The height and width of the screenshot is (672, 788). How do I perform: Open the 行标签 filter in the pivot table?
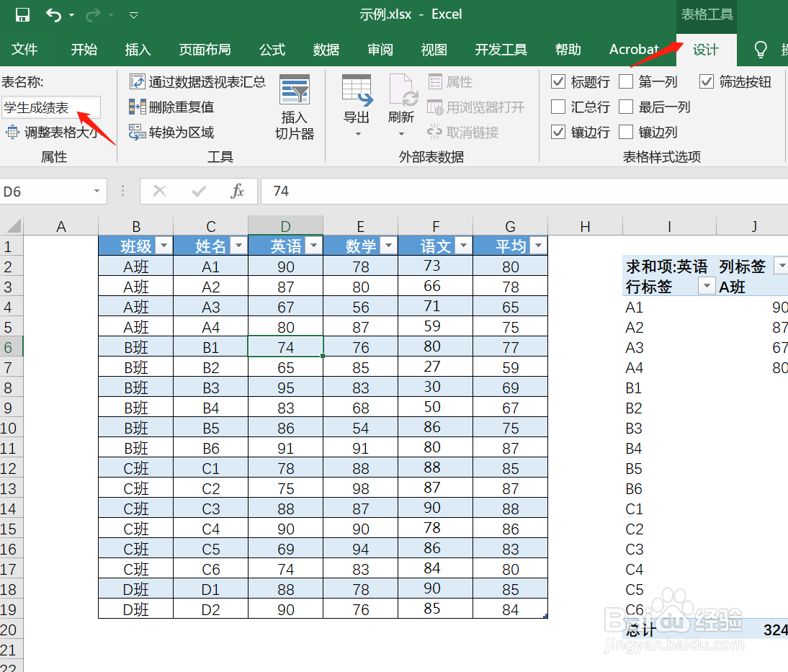706,286
